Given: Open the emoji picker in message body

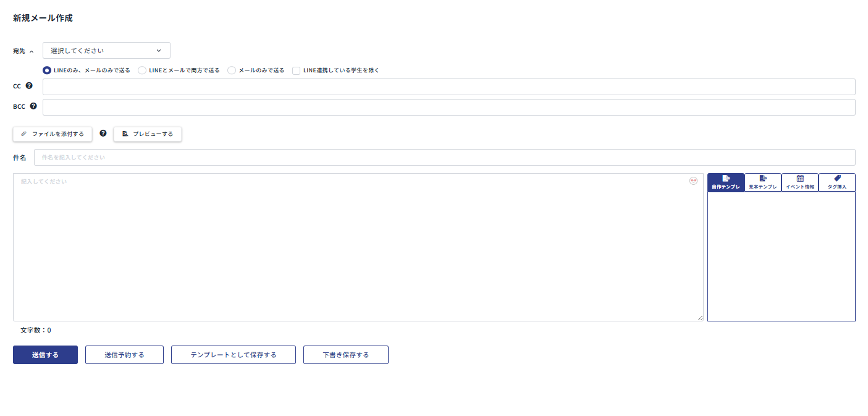Looking at the screenshot, I should (x=693, y=181).
